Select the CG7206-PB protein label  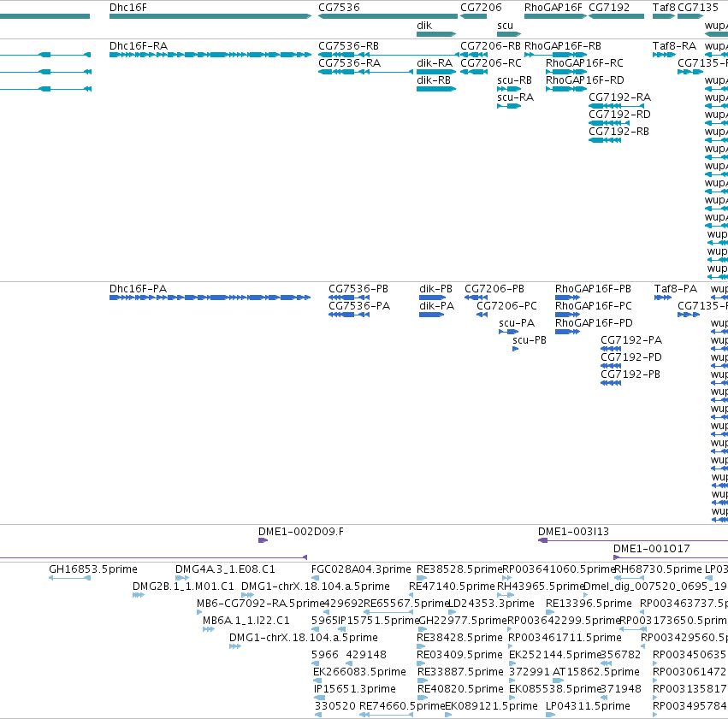coord(494,289)
